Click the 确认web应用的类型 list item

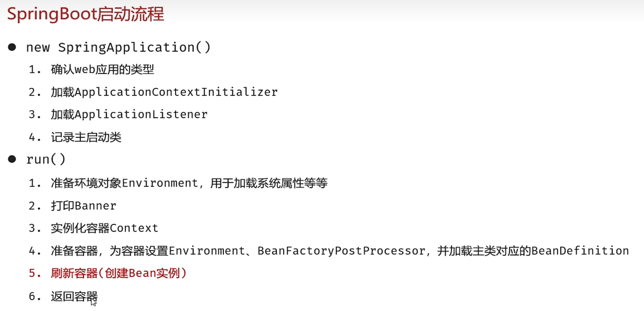tap(102, 70)
